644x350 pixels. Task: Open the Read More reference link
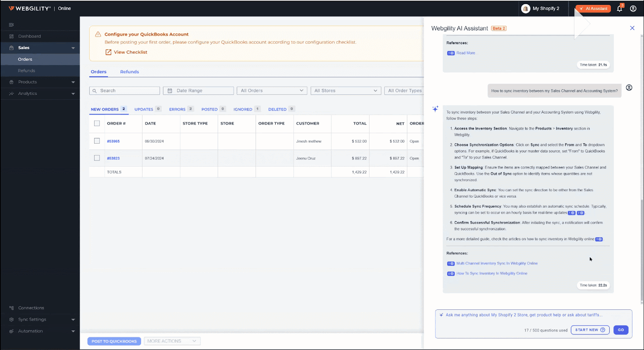(466, 53)
